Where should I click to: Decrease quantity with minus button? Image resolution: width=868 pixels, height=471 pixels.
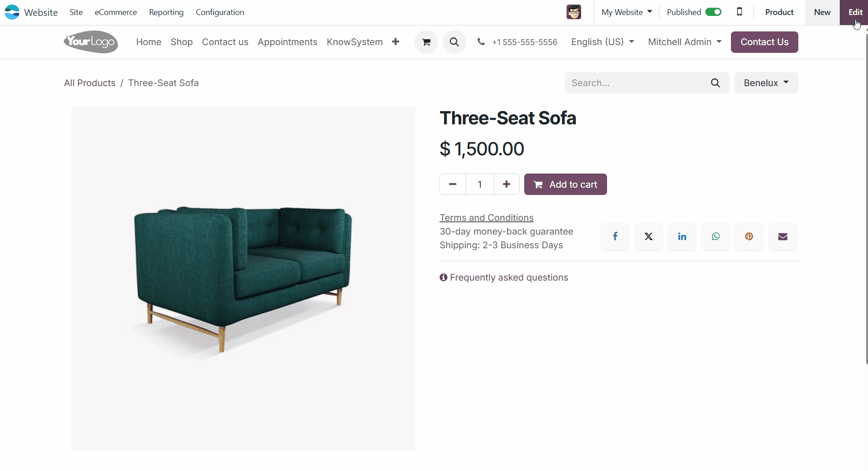453,184
